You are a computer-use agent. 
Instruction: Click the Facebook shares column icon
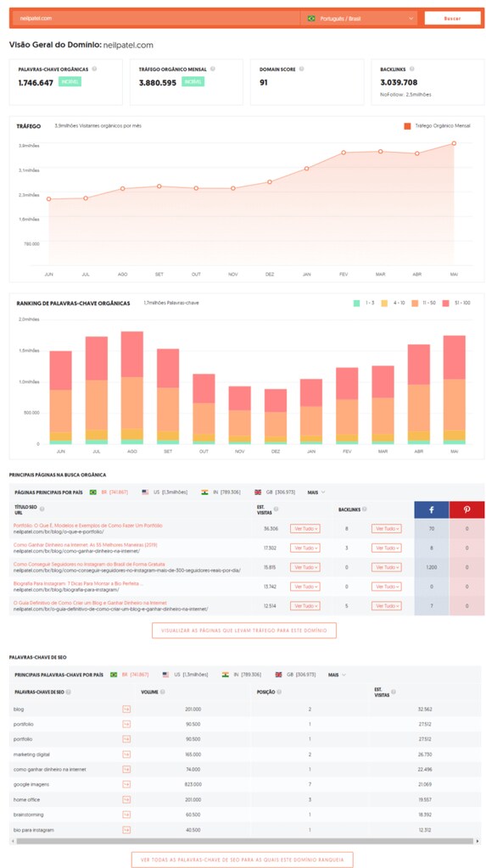432,509
